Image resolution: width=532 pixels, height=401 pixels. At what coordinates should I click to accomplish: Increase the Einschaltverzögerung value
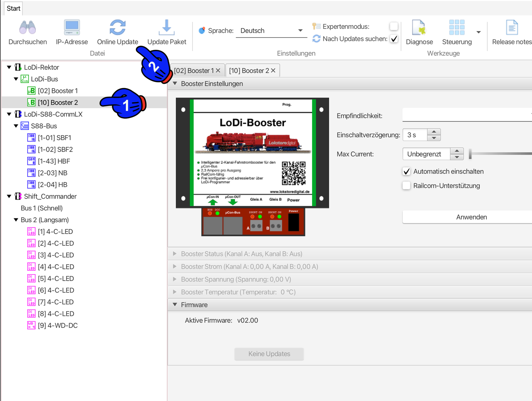click(x=434, y=132)
